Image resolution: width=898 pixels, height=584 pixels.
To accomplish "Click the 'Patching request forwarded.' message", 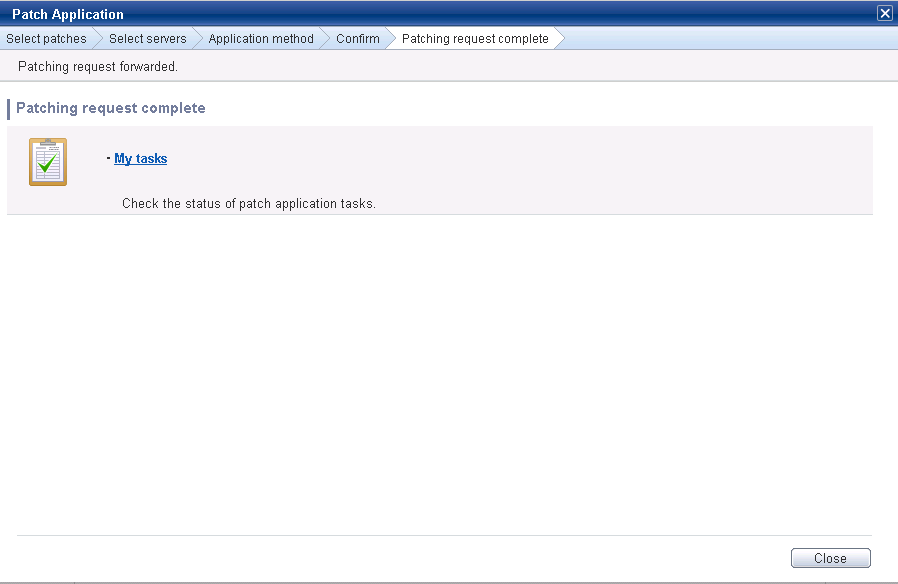I will point(98,66).
